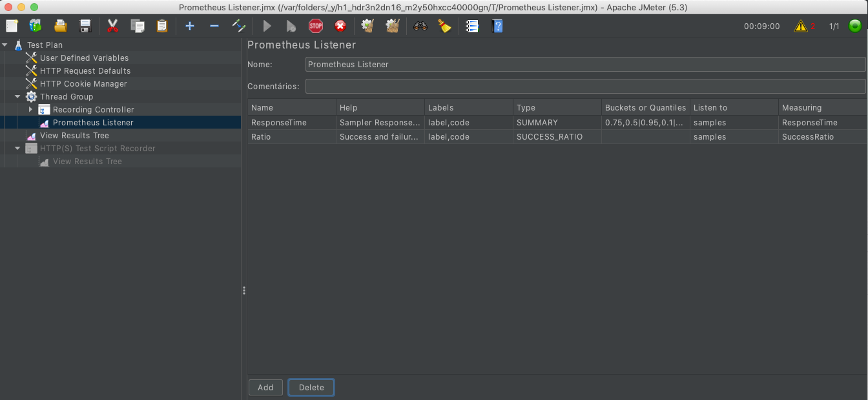Screen dimensions: 868x400
Task: Expand all tree nodes with plus
Action: tap(189, 26)
